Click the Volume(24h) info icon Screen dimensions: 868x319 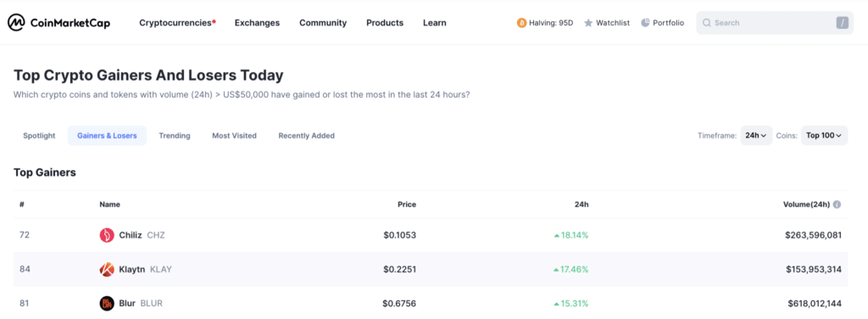coord(837,204)
